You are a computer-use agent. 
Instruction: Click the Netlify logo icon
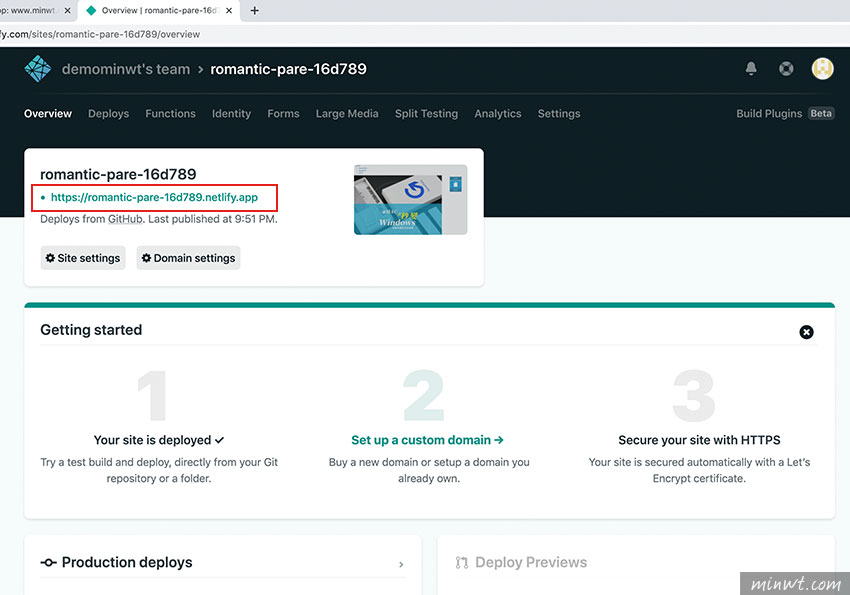point(38,69)
